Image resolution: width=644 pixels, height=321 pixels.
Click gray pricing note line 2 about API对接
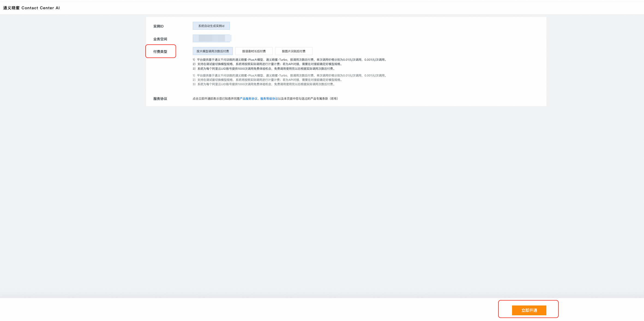tap(268, 80)
